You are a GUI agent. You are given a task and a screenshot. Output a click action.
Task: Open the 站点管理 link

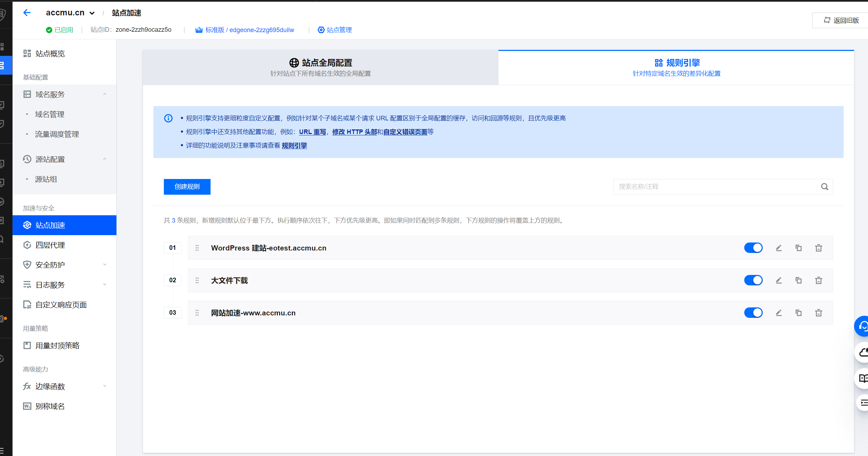[x=335, y=30]
